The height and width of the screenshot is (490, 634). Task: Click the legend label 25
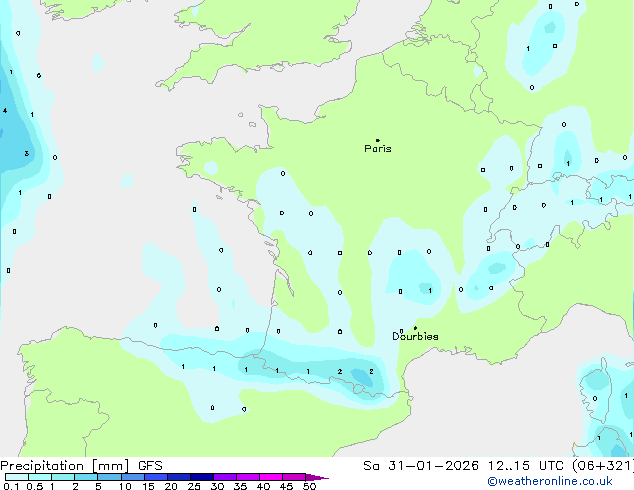pos(194,486)
